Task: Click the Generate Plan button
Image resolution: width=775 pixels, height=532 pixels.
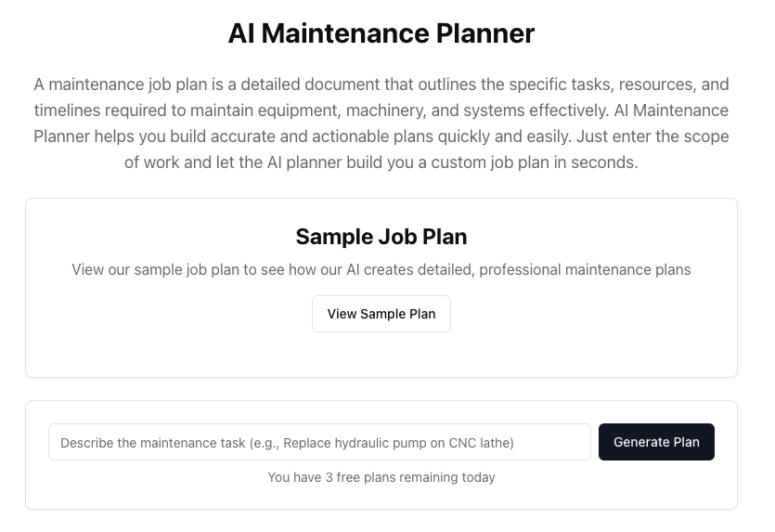Action: (x=656, y=442)
